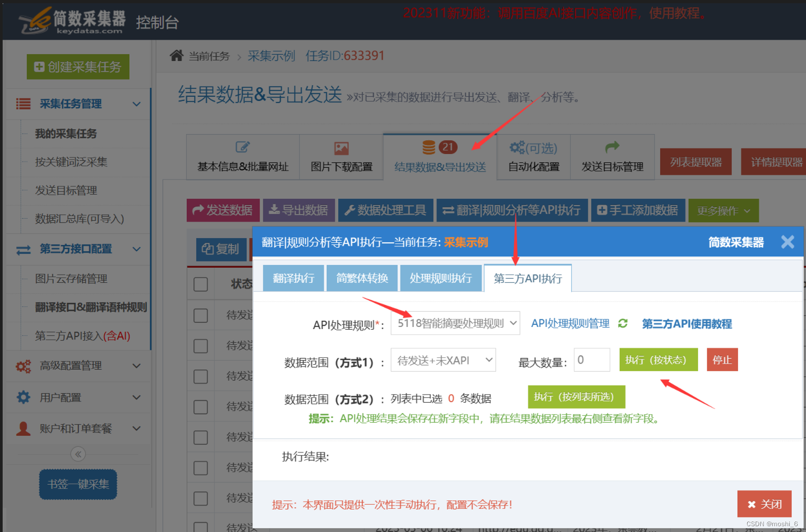Image resolution: width=806 pixels, height=532 pixels.
Task: Click the 列表提取器 button
Action: [696, 162]
